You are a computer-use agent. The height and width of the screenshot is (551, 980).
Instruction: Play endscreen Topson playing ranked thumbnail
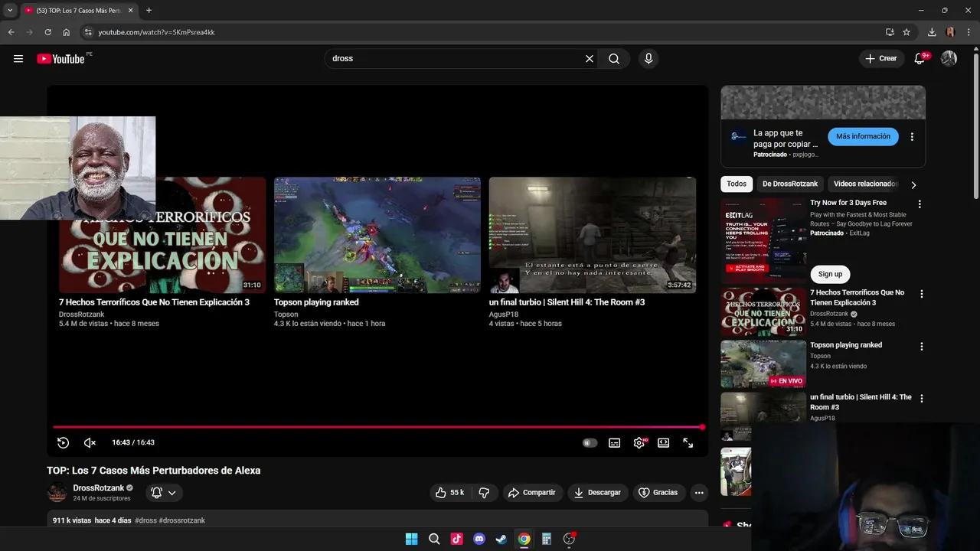377,235
